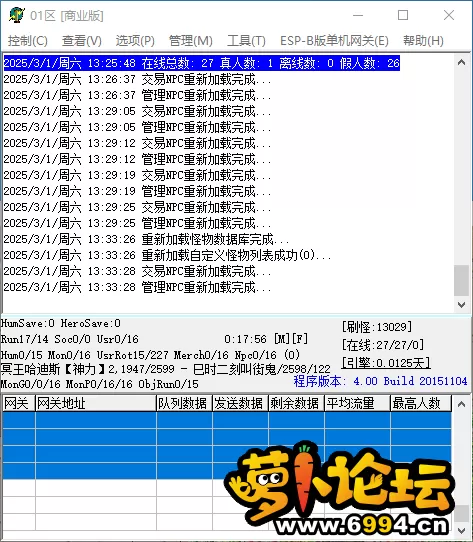The height and width of the screenshot is (542, 473).
Task: Click the 0:17:56 uptime text
Action: coord(245,339)
